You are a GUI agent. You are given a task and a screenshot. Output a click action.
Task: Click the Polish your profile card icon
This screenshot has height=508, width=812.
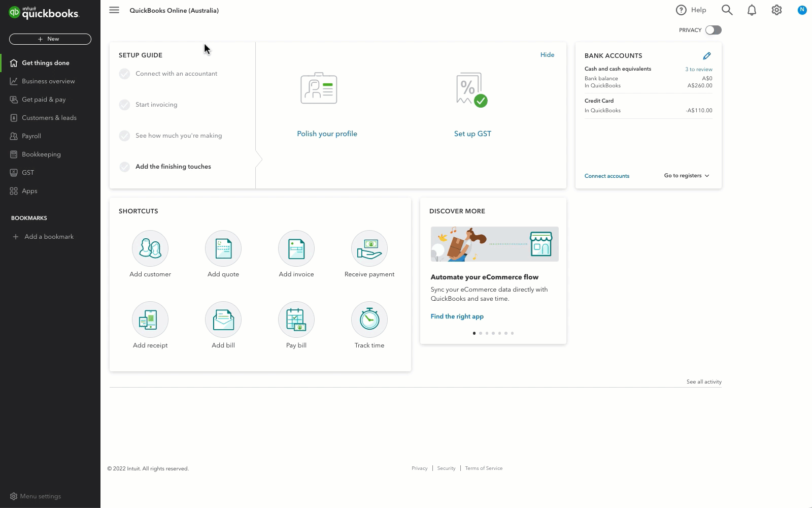coord(319,88)
